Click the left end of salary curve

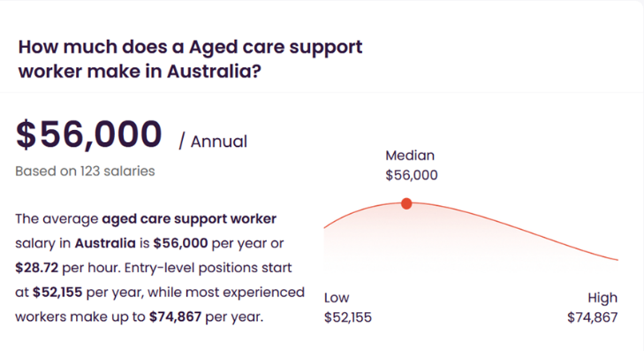pyautogui.click(x=325, y=226)
